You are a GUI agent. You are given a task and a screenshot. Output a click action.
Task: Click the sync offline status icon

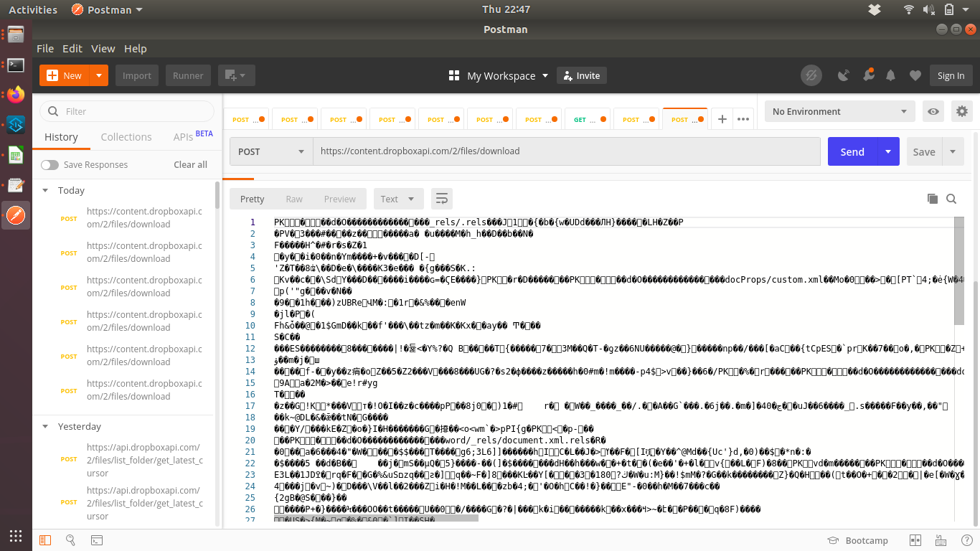[811, 75]
